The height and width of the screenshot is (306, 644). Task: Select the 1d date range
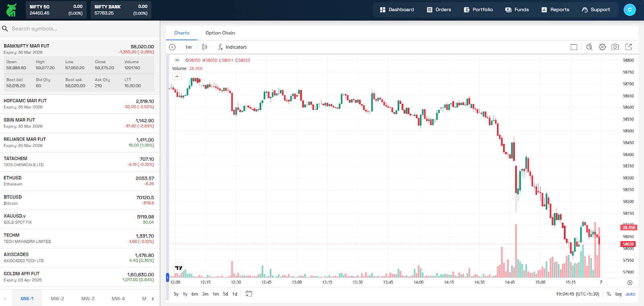click(235, 294)
